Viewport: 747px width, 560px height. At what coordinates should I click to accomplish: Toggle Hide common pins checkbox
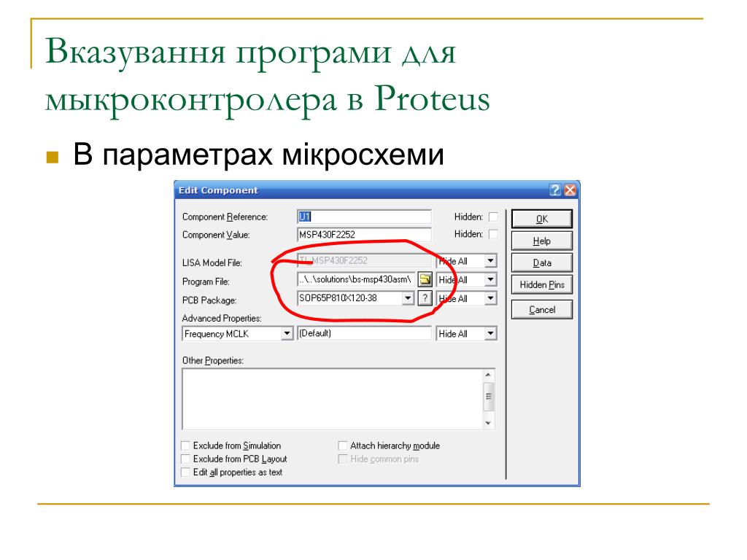[x=343, y=459]
